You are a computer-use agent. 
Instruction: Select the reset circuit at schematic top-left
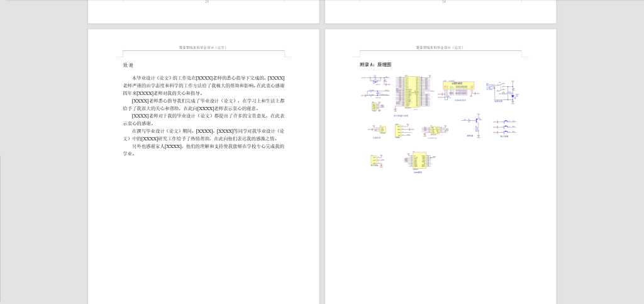(375, 79)
